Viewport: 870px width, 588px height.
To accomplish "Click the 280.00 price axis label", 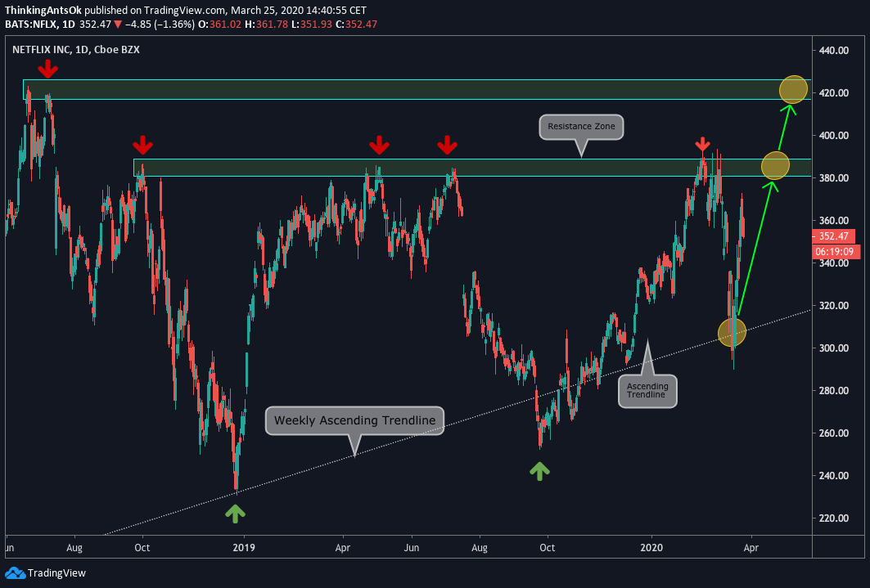I will coord(834,390).
